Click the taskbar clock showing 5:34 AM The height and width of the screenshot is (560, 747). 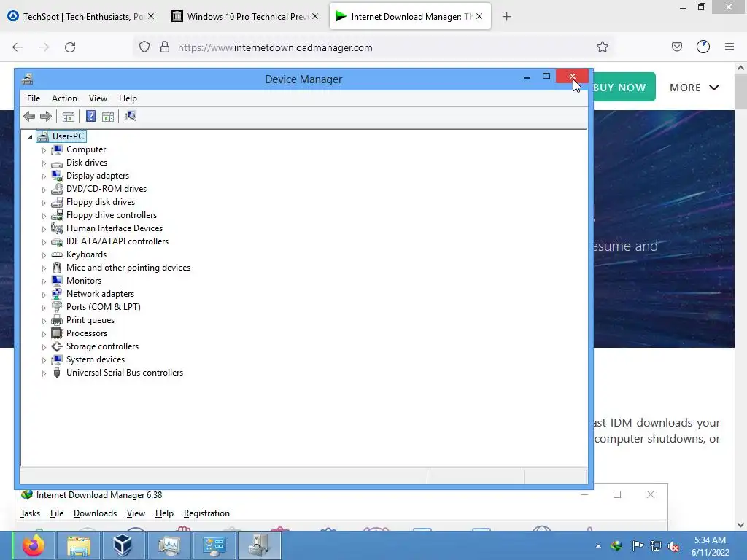(710, 546)
